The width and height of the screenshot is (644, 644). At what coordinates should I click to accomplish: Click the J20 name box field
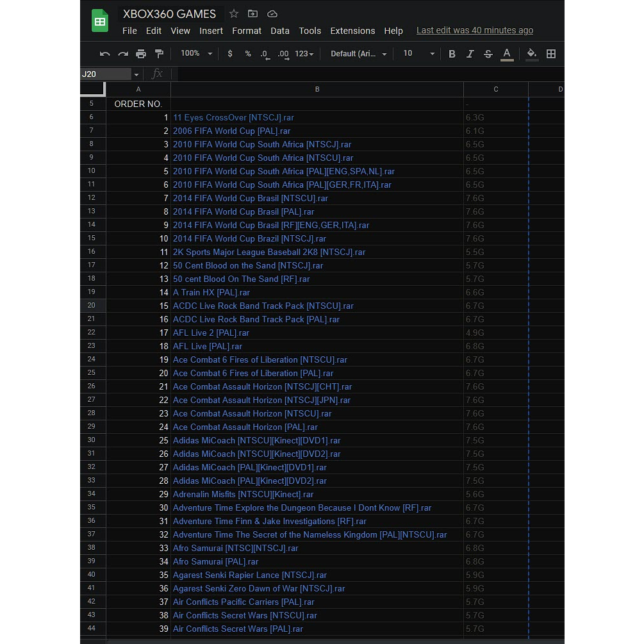click(x=106, y=74)
